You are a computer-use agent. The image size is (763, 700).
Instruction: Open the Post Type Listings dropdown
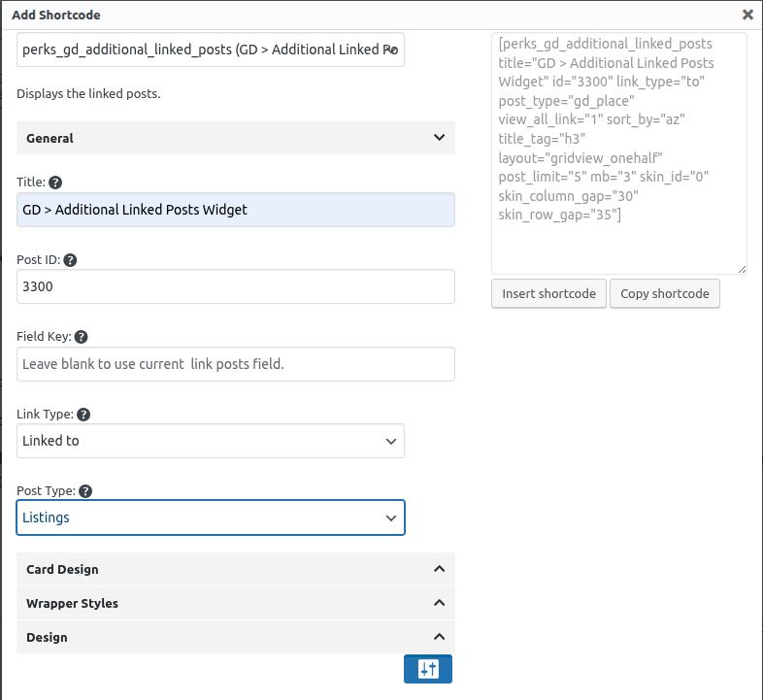pos(210,517)
